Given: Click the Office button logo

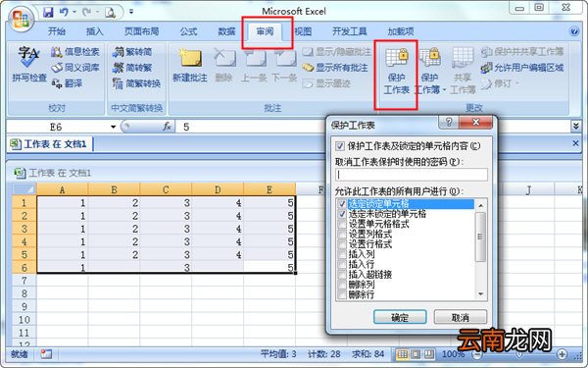Looking at the screenshot, I should tap(20, 20).
